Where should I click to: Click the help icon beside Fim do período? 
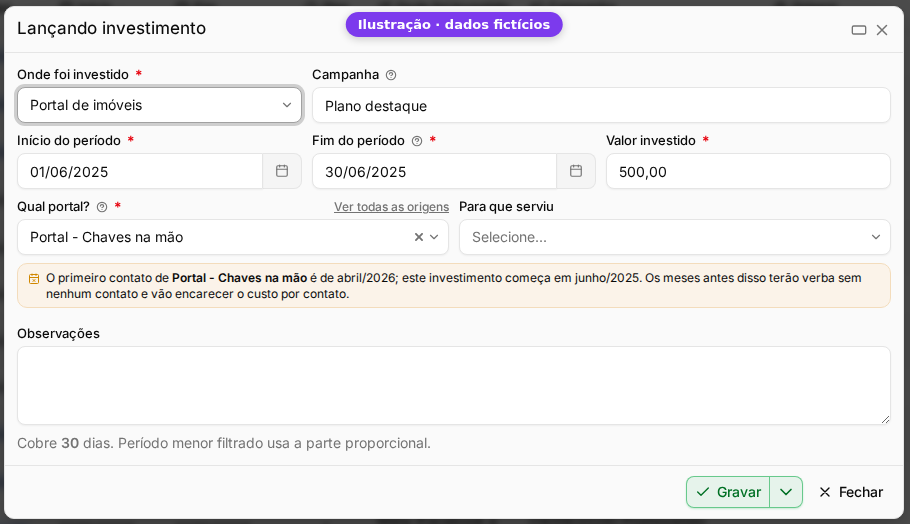click(x=417, y=141)
